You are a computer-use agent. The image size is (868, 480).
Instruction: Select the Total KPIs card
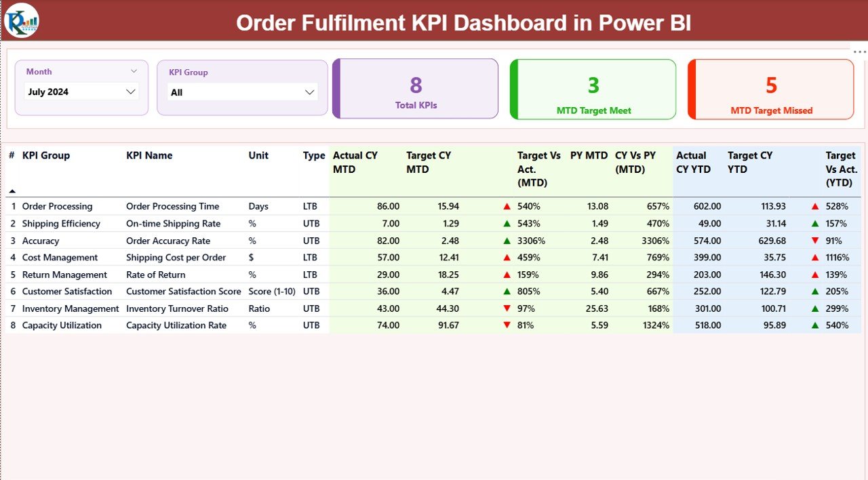point(416,89)
